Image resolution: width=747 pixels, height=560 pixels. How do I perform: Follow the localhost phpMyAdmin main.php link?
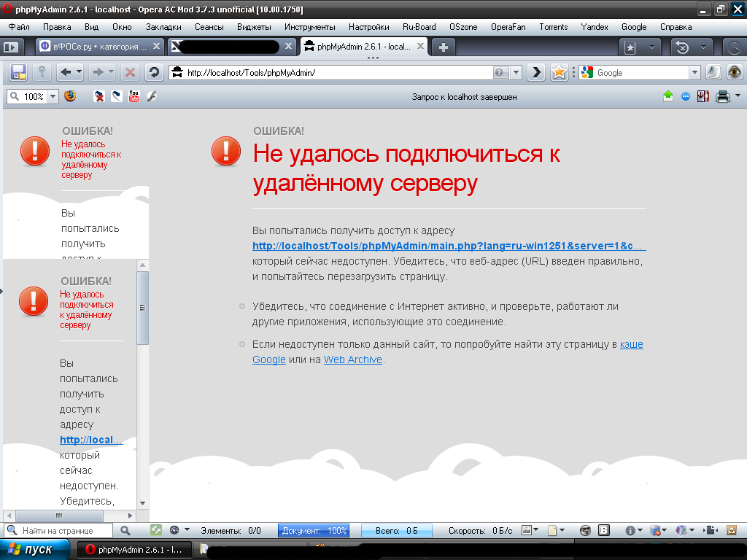click(449, 246)
